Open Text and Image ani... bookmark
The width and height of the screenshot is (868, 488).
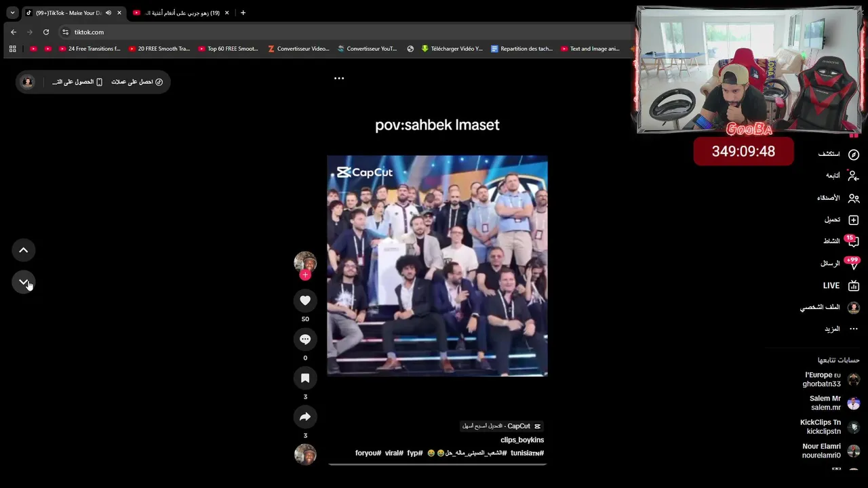pos(590,49)
